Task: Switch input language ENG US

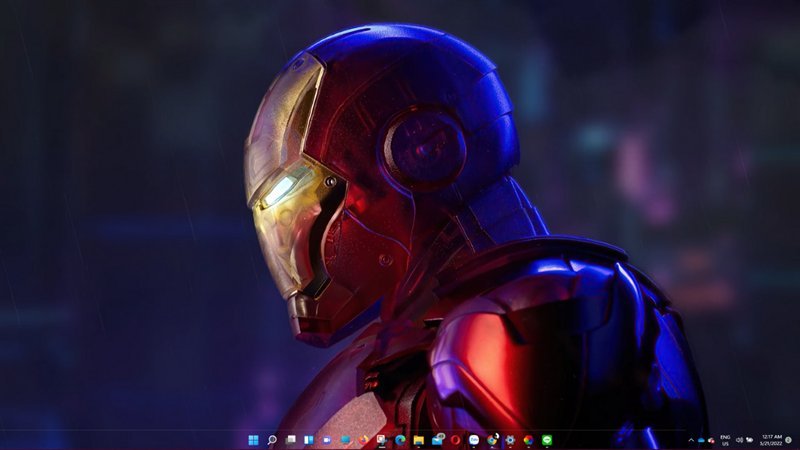Action: pos(725,440)
